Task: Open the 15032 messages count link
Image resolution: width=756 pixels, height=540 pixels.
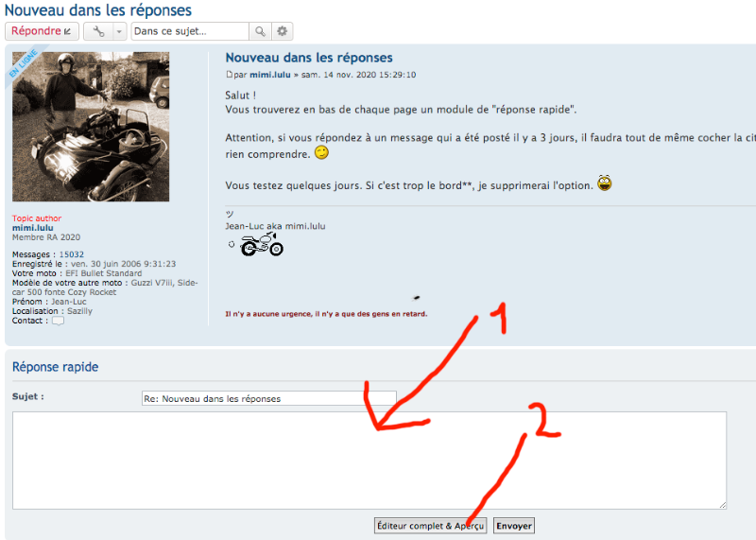Action: tap(72, 254)
